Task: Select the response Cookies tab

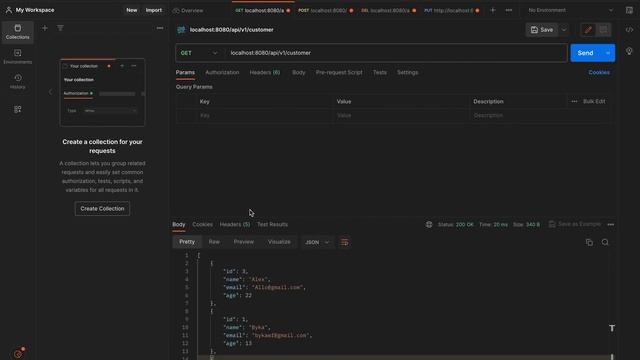Action: point(202,224)
